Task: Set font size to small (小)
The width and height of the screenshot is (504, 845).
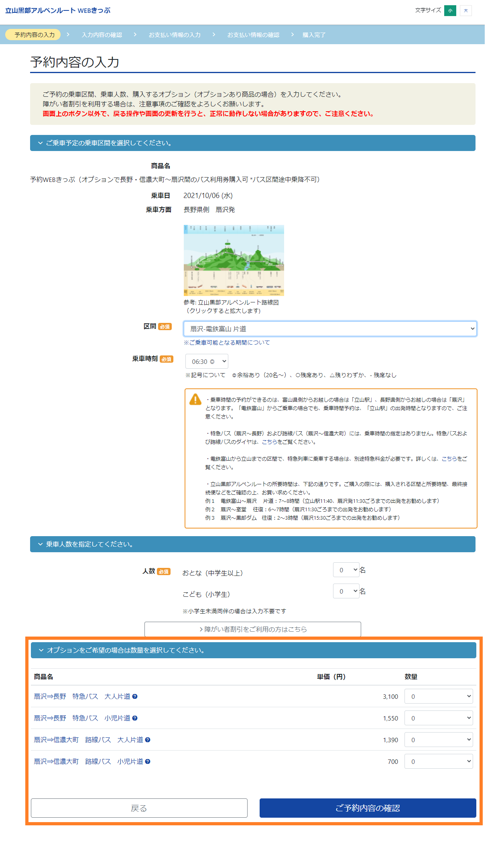Action: click(x=450, y=10)
